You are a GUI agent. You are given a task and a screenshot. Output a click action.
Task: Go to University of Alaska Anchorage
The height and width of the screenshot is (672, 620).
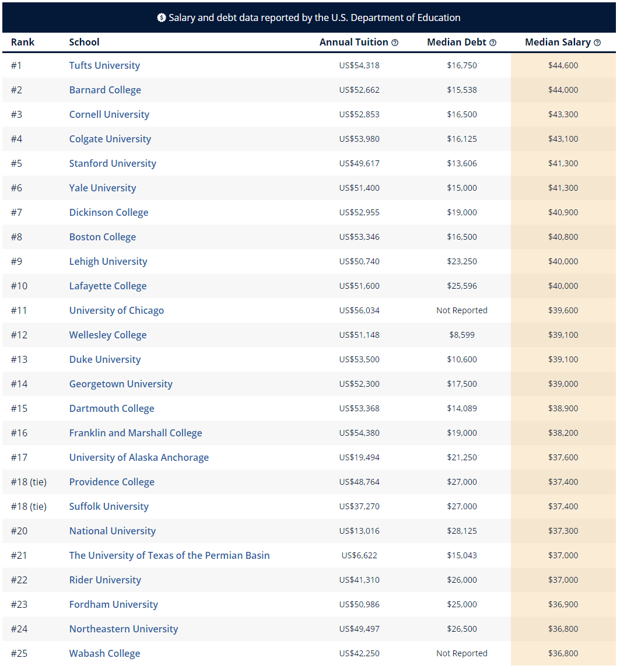139,457
